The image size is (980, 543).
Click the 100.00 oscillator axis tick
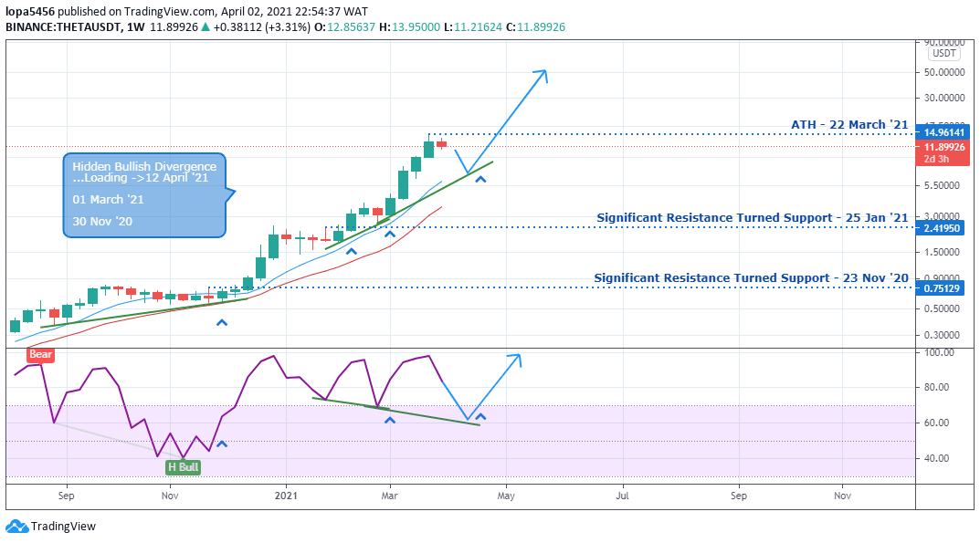tap(940, 352)
